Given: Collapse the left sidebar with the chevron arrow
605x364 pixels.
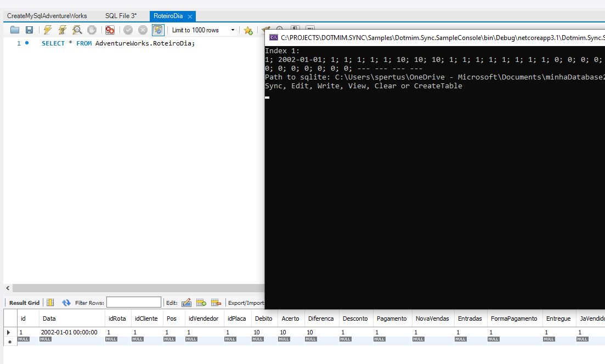Looking at the screenshot, I should tap(7, 288).
